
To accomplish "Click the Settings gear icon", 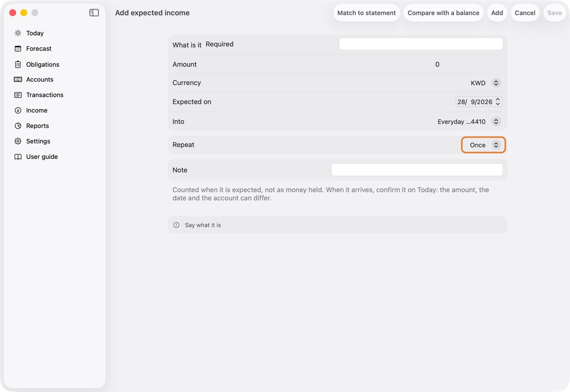I will click(x=18, y=141).
